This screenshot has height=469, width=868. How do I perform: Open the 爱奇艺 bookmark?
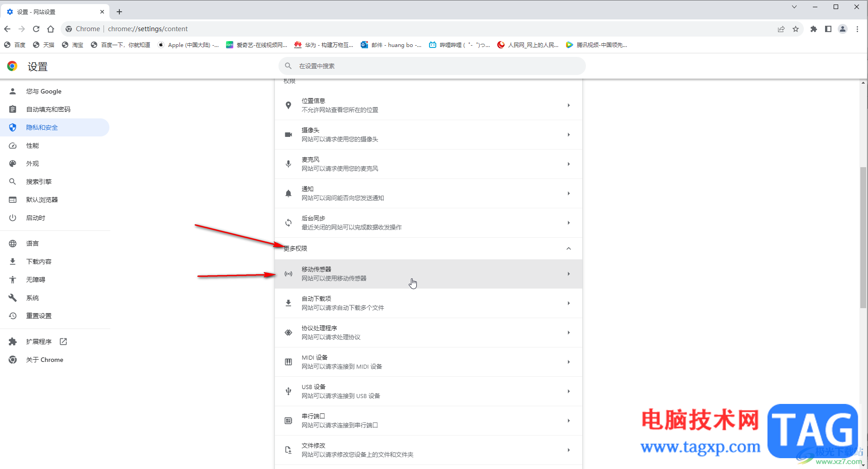(257, 45)
